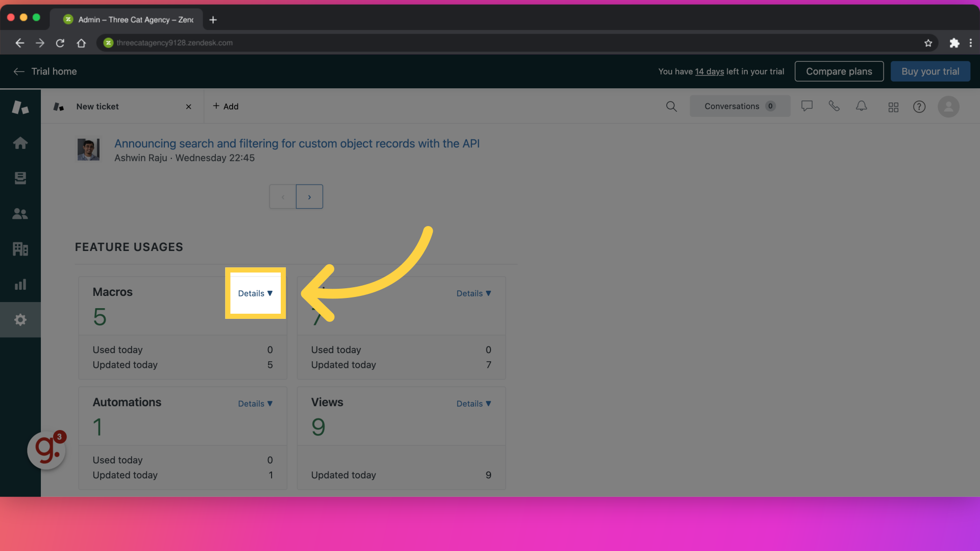
Task: Expand Views Details dropdown
Action: click(474, 404)
